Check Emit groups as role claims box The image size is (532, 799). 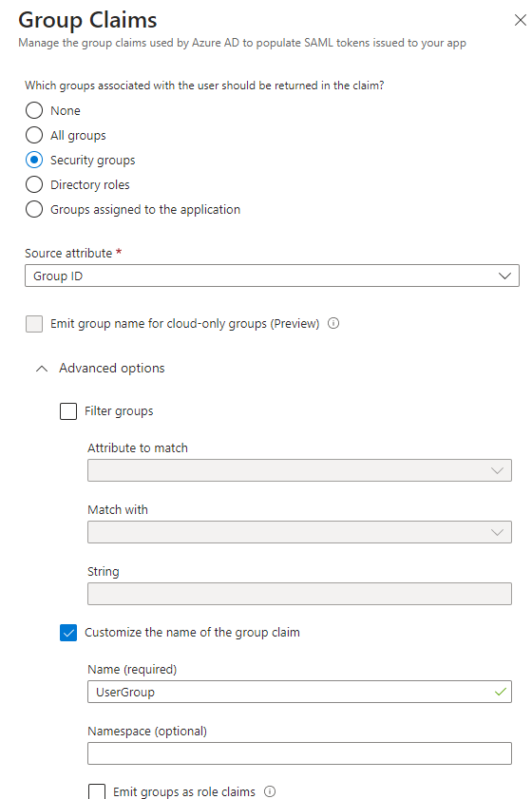pos(97,791)
